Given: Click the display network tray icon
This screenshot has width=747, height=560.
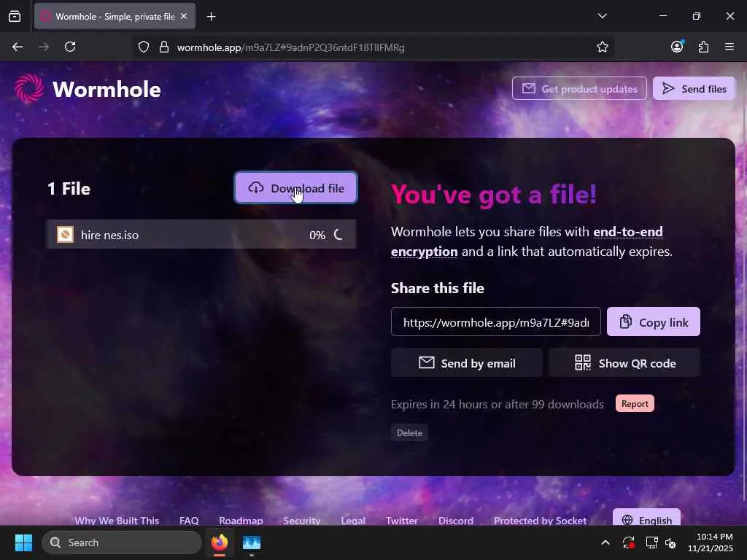Looking at the screenshot, I should (651, 542).
